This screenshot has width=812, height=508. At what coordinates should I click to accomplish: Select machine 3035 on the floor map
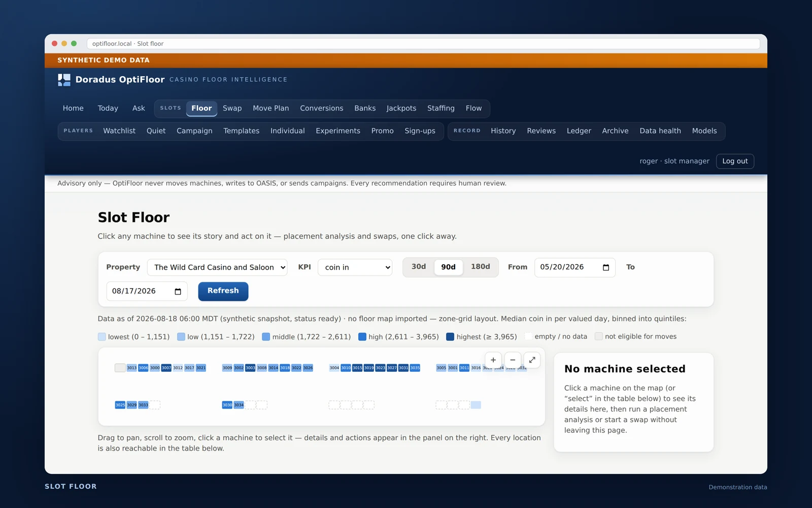click(415, 368)
